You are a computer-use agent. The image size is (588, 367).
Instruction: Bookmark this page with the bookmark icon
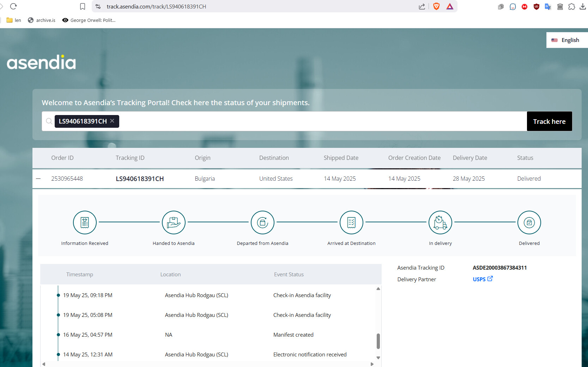coord(83,6)
